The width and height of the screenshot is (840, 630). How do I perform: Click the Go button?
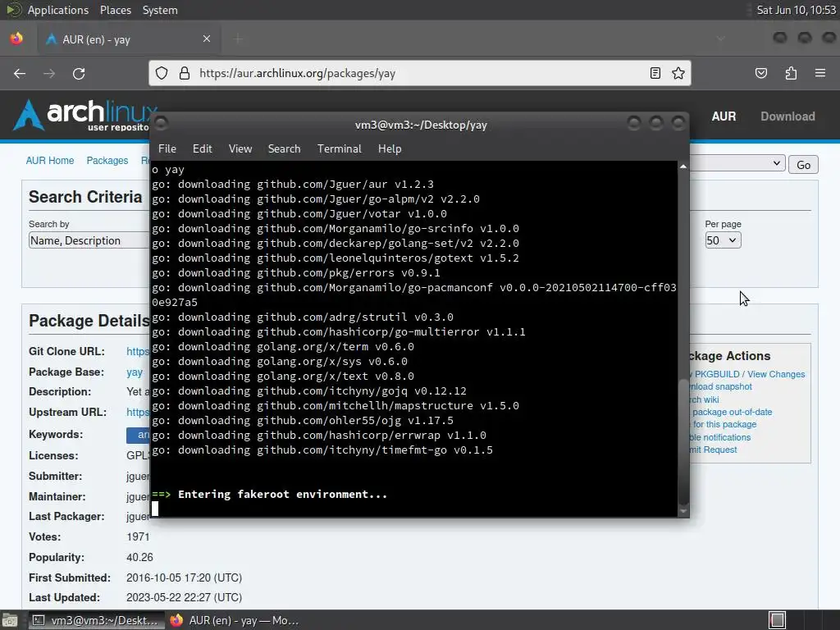coord(803,164)
